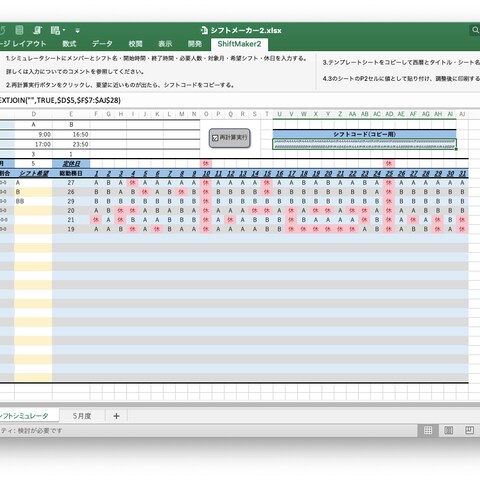Switch to Page Break Preview in the status bar

[x=469, y=430]
